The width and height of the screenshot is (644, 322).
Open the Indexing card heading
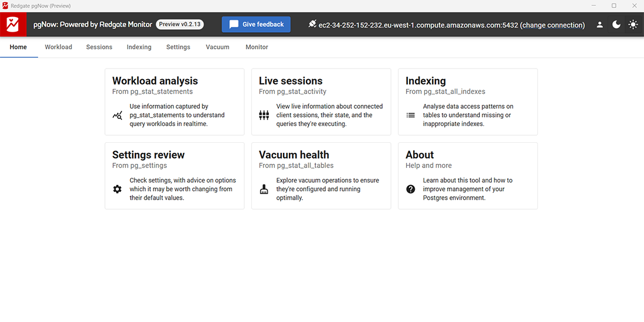(425, 81)
